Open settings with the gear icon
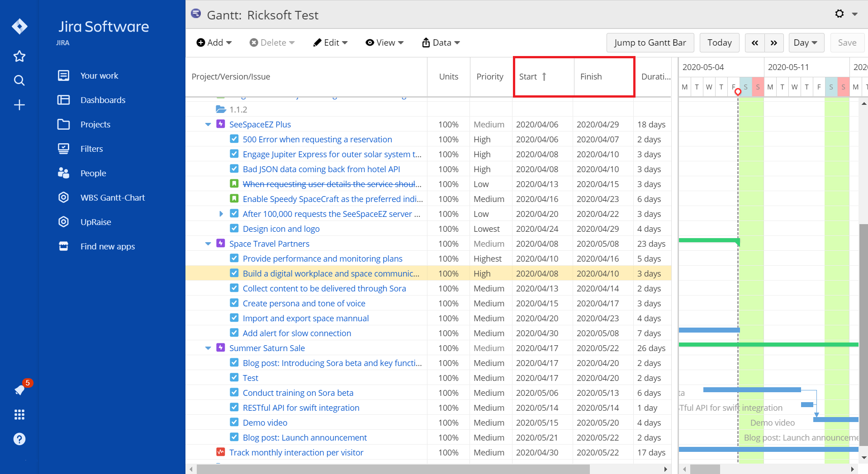 [x=840, y=14]
